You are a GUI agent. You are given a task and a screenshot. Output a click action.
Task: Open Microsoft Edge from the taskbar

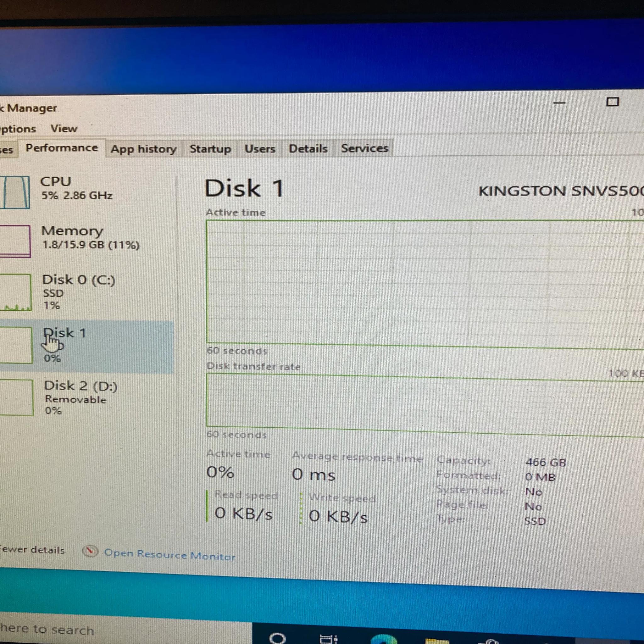point(384,639)
